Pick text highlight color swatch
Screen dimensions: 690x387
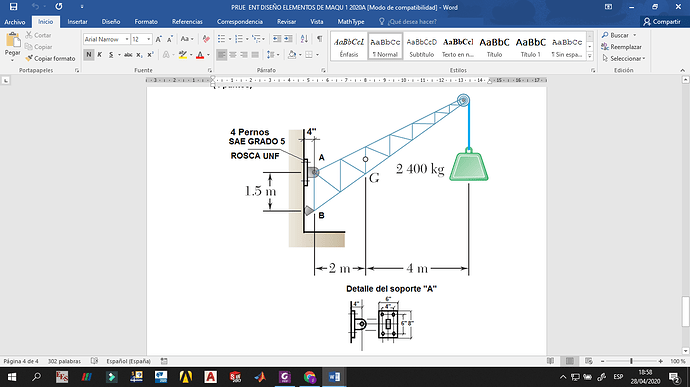pos(183,55)
